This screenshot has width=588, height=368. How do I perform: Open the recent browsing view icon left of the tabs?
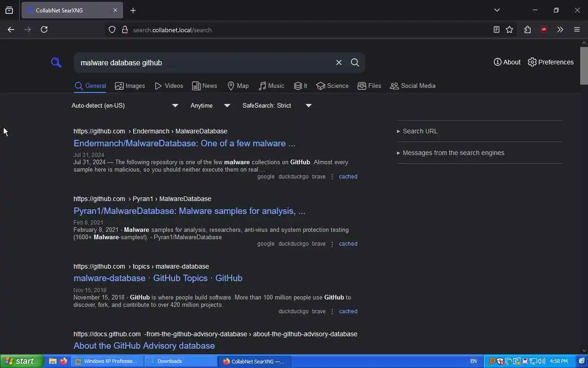coord(9,10)
